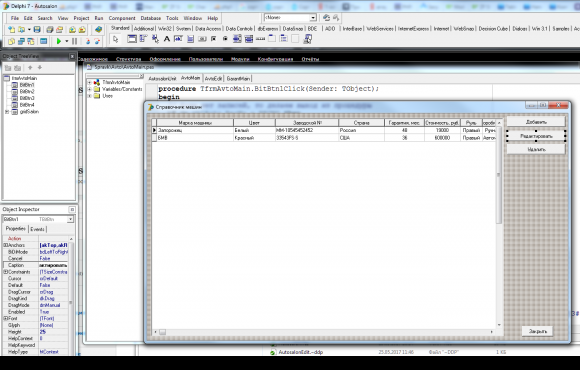
Task: Click the Save file toolbar icon
Action: 37,30
